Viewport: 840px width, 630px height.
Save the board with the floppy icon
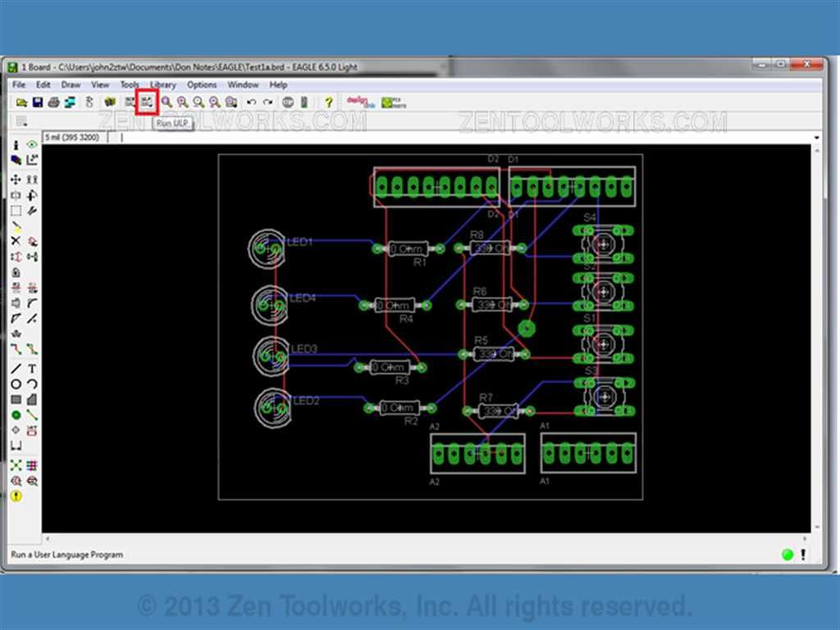point(38,103)
